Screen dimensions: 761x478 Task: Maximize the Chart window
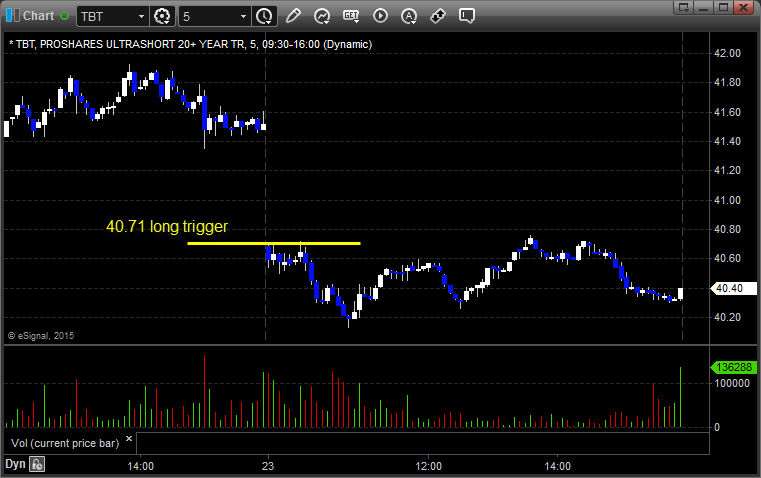click(724, 7)
